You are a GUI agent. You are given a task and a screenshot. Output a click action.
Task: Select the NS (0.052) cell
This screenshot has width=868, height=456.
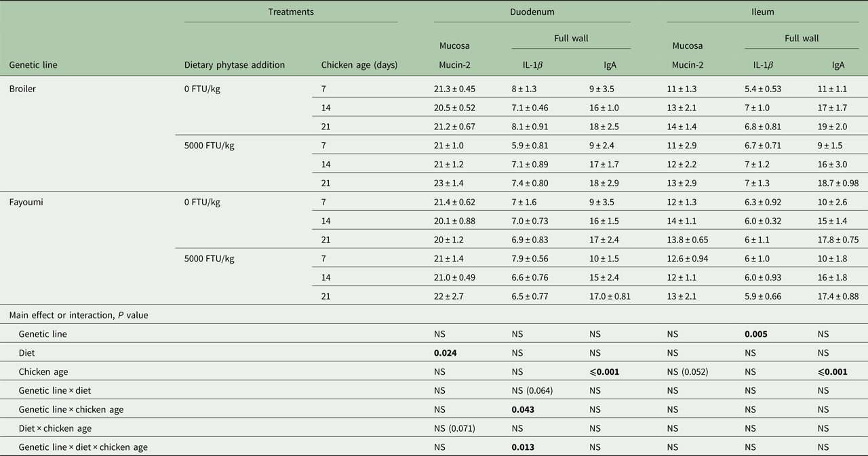pyautogui.click(x=689, y=372)
